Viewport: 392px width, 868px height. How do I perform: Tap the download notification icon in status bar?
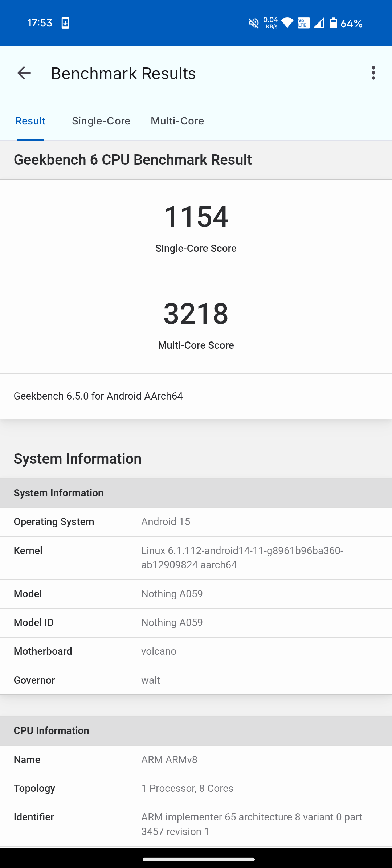(x=65, y=23)
